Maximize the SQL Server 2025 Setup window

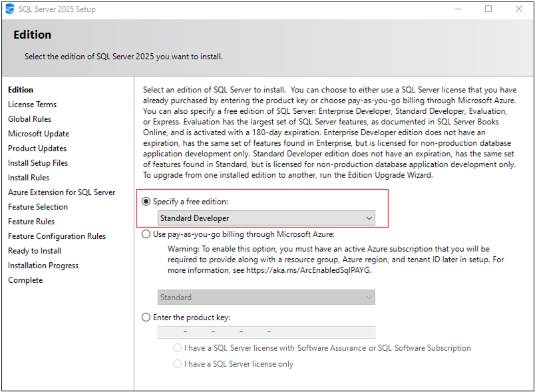[488, 9]
